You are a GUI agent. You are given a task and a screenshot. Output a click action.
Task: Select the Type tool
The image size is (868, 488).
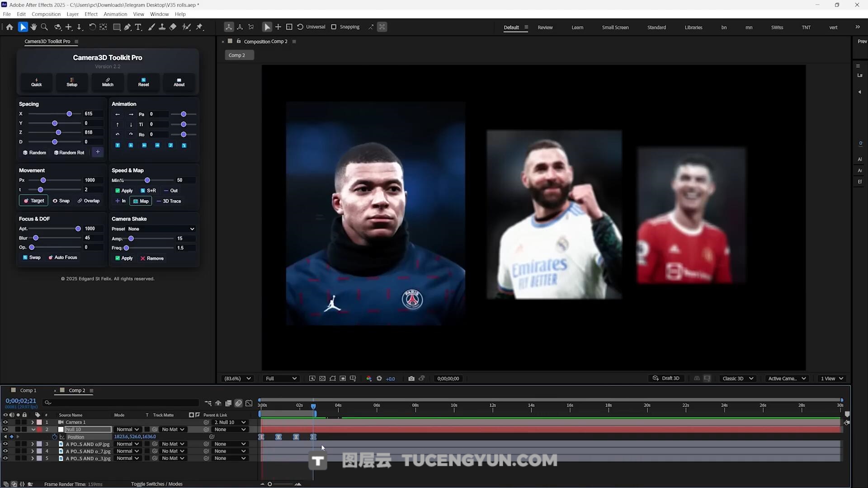click(138, 27)
